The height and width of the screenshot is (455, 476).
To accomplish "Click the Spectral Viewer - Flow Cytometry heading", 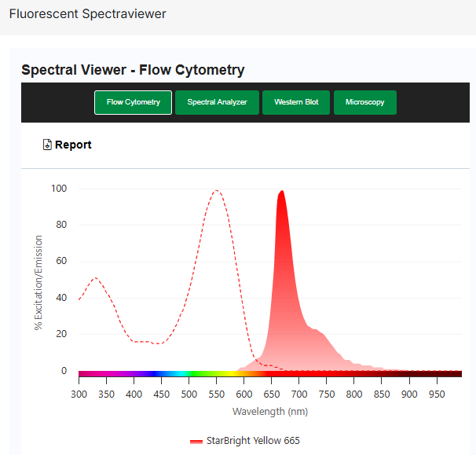I will (133, 70).
